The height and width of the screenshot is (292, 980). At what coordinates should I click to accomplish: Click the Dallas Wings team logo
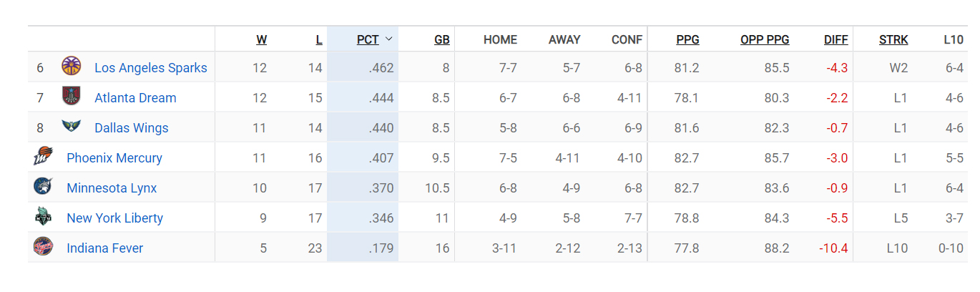pos(72,127)
